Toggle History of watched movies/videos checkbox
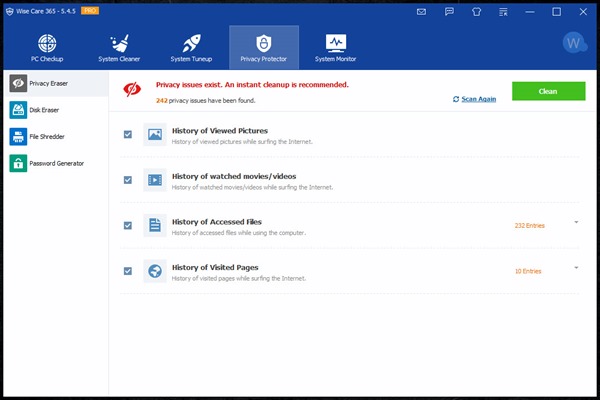 click(128, 180)
